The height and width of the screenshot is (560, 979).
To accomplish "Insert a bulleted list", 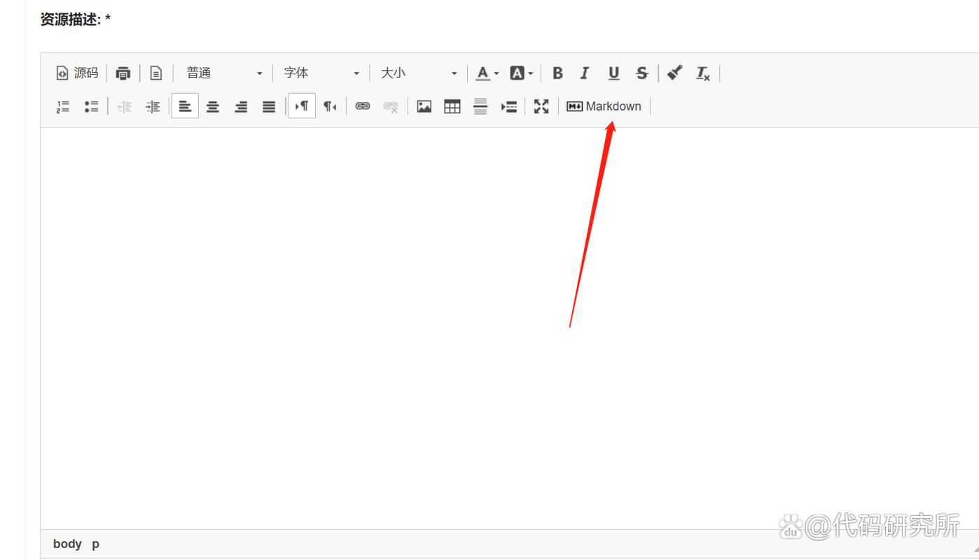I will pos(91,106).
